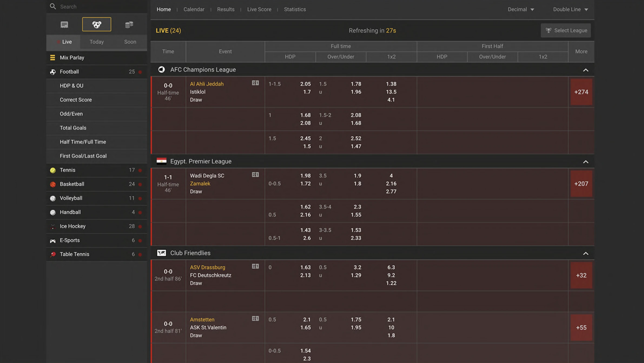Screen dimensions: 644x363
Task: Open the Decimal odds format dropdown
Action: [521, 9]
